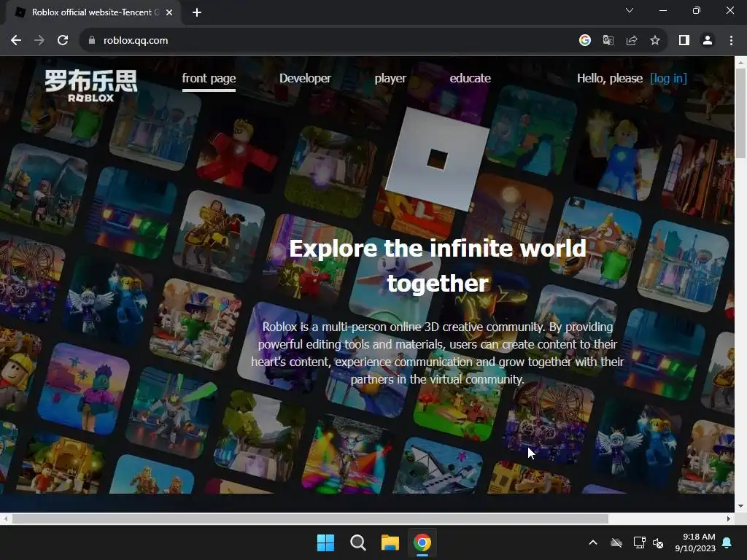Click the vertical scrollbar thumb
The image size is (747, 560).
[x=740, y=113]
